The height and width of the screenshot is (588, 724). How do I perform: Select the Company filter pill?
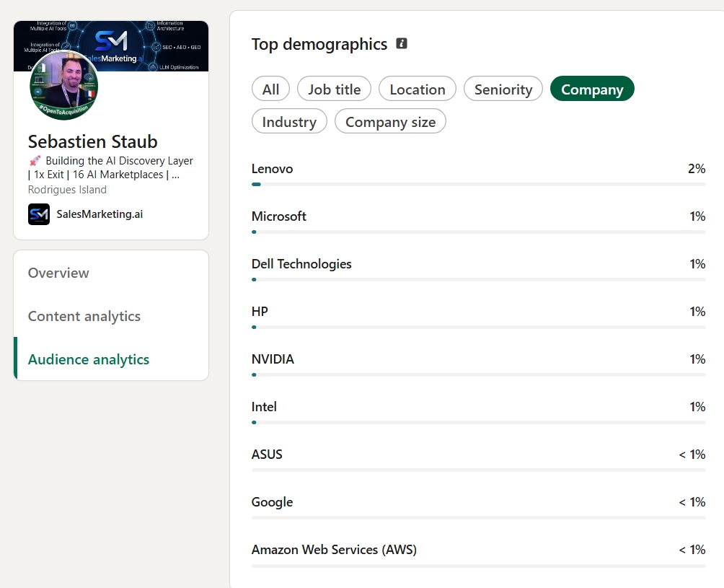[x=592, y=89]
